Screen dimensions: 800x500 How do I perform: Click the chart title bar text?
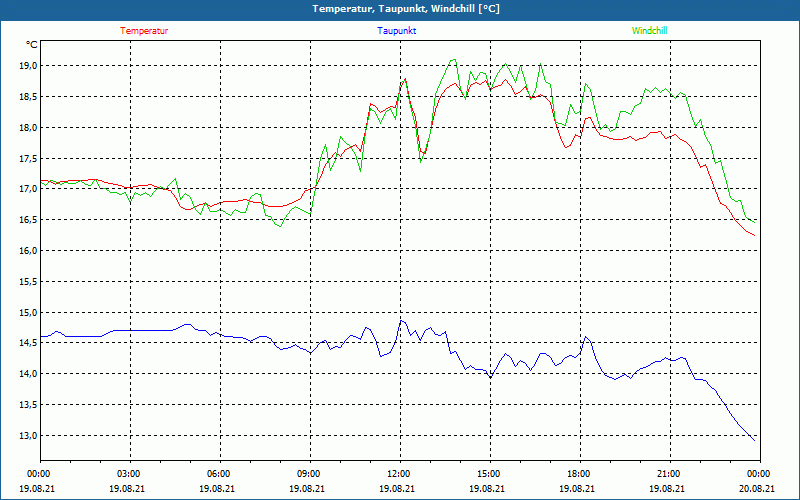click(399, 9)
